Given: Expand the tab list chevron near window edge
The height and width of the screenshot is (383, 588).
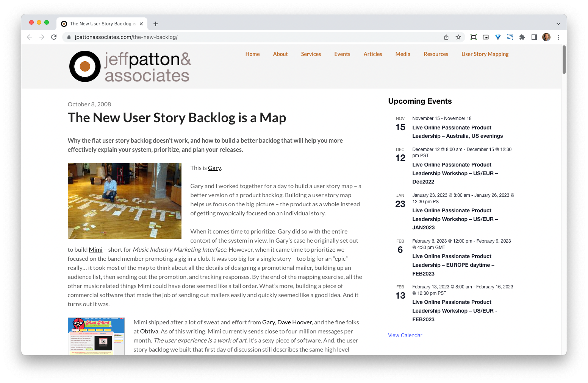Looking at the screenshot, I should click(x=558, y=23).
